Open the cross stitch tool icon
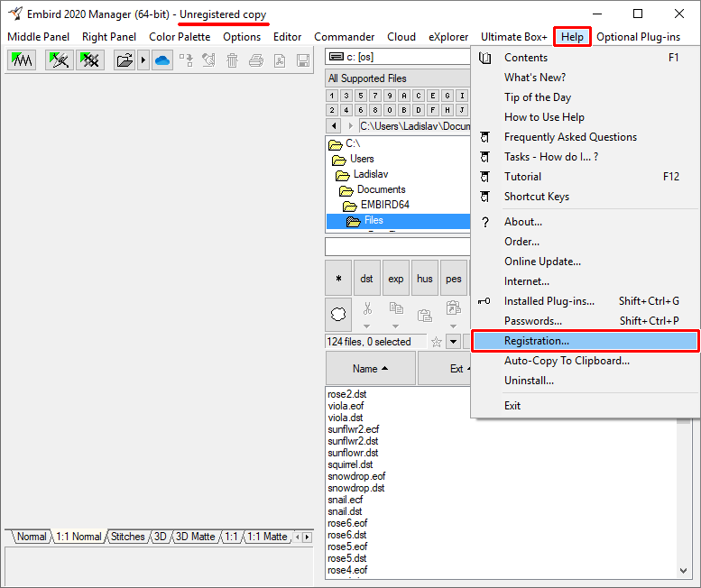The image size is (701, 588). [90, 60]
